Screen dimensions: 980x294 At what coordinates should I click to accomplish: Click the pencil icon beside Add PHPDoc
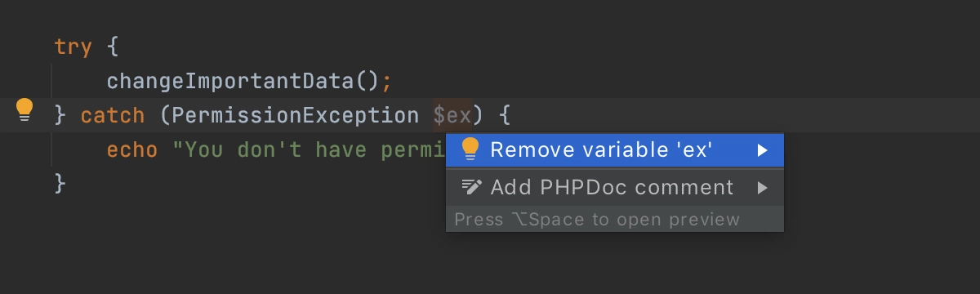pyautogui.click(x=471, y=187)
